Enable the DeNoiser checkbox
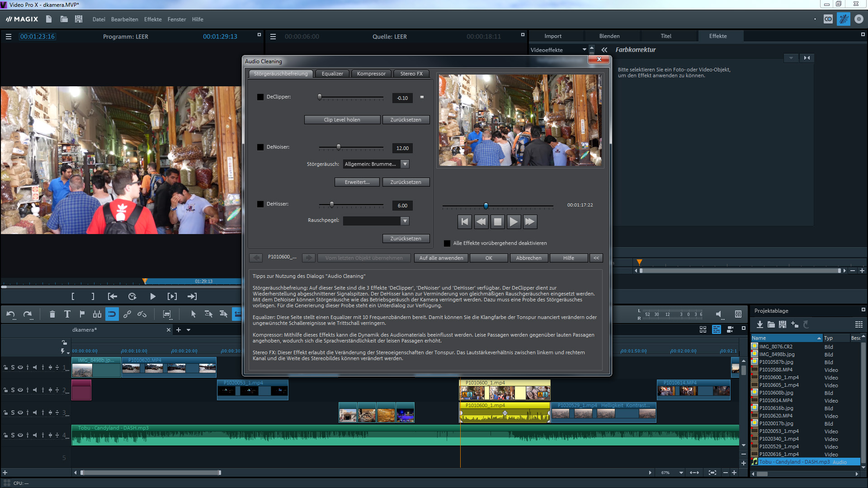The width and height of the screenshot is (868, 488). point(260,147)
